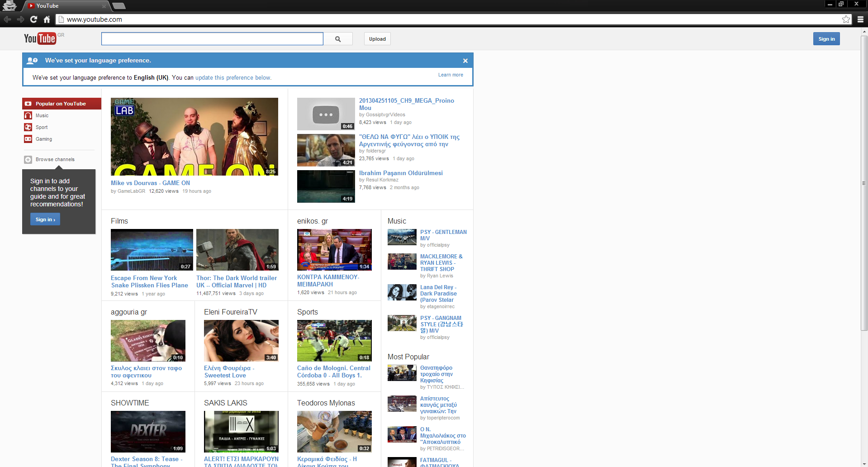This screenshot has width=868, height=467.
Task: Click the search magnifier button
Action: (x=338, y=39)
